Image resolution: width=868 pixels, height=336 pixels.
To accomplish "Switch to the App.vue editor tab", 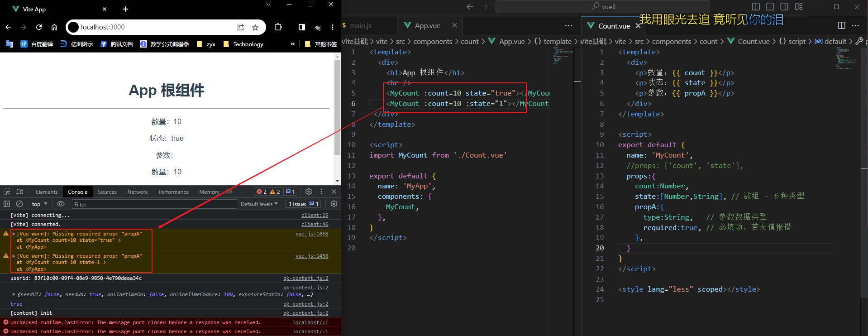I will (x=428, y=26).
